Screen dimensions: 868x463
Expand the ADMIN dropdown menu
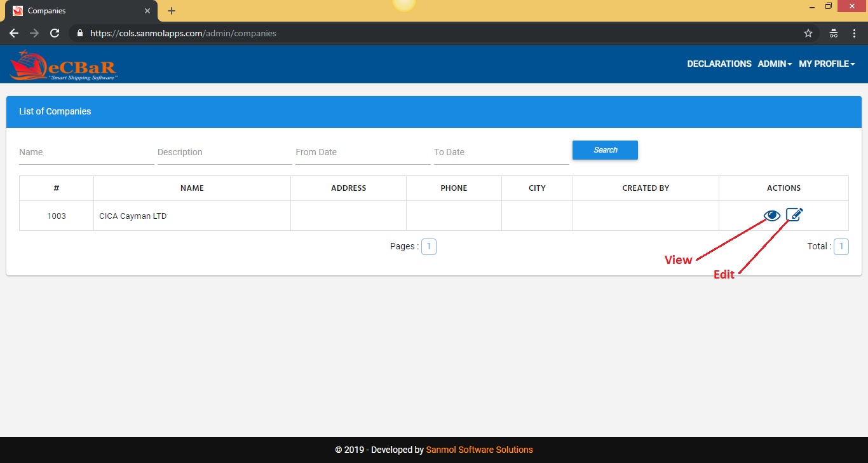(775, 64)
